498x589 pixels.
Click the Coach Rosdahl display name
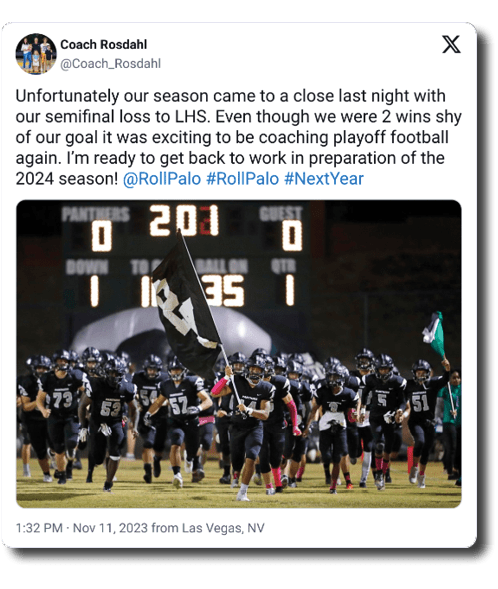point(104,44)
